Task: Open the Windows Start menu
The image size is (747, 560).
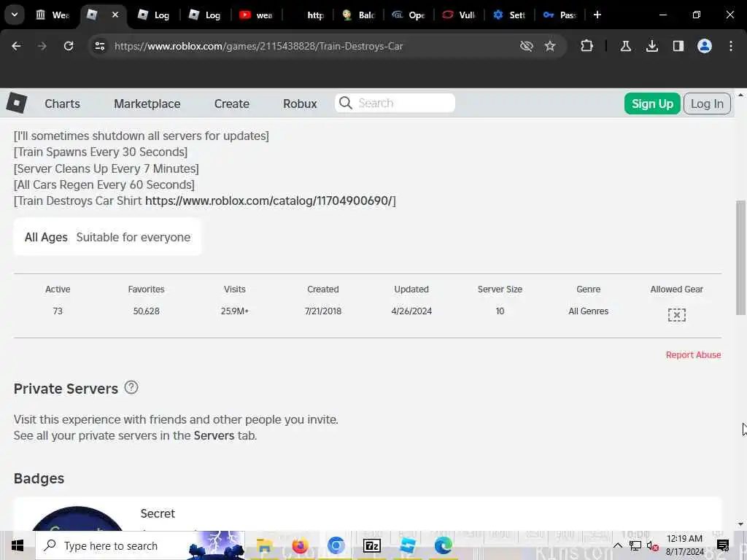Action: pyautogui.click(x=18, y=545)
